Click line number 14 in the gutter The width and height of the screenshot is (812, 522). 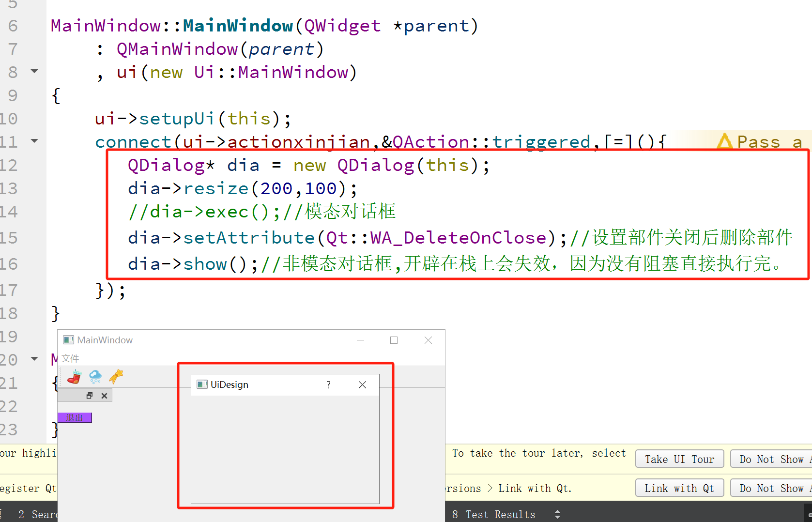point(9,212)
